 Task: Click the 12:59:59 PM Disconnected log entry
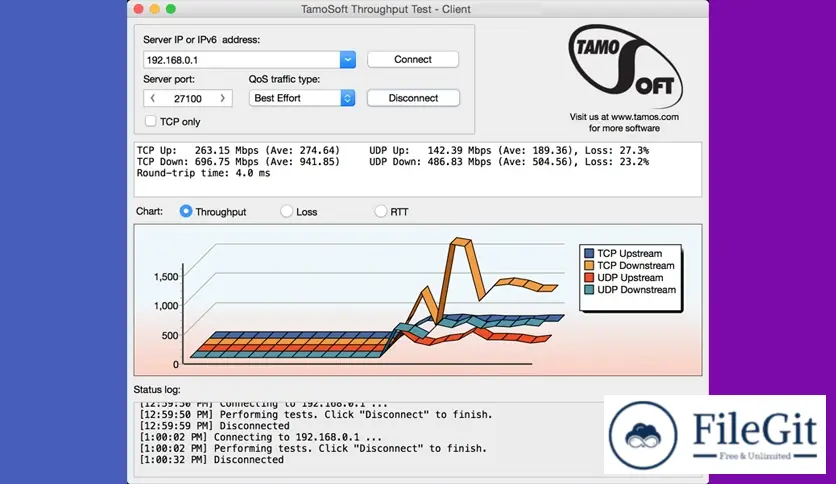click(x=214, y=426)
